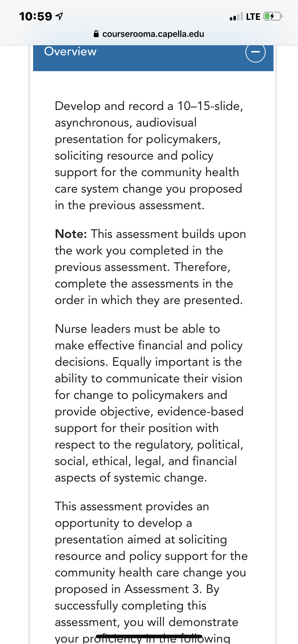Tap the Overview section header title
Screen dimensions: 298x644
(x=70, y=51)
